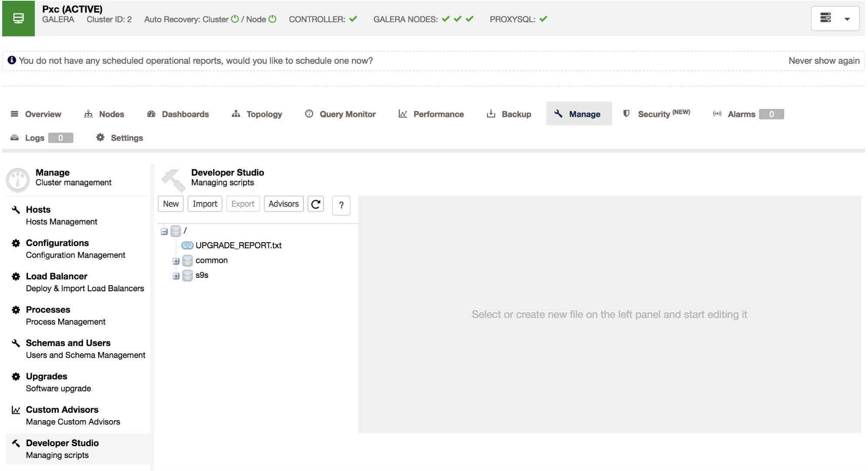The image size is (868, 471).
Task: Click the refresh tree icon button
Action: (x=316, y=204)
